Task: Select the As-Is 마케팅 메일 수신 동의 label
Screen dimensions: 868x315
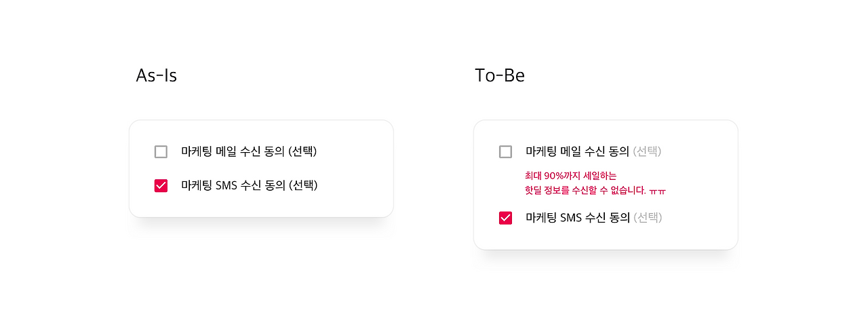Action: (x=233, y=151)
